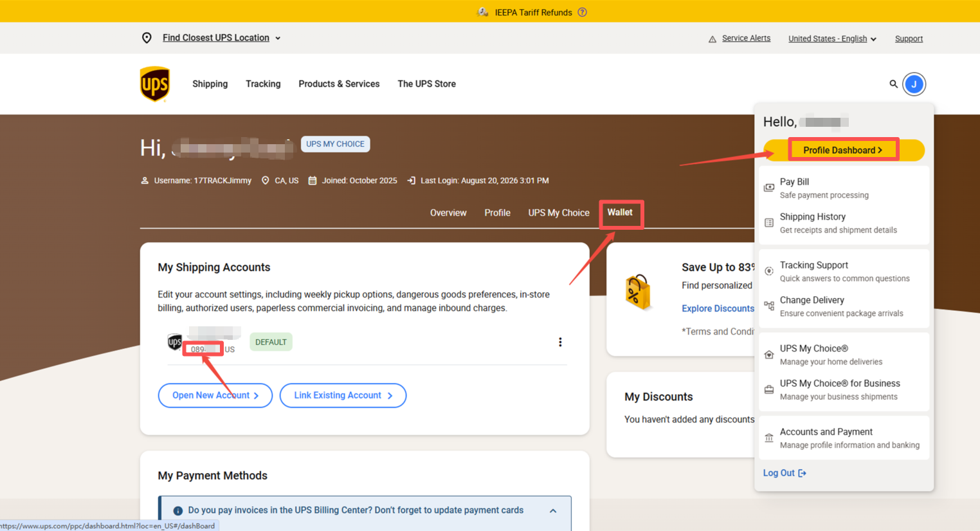Open the Explore Discounts link
This screenshot has width=980, height=531.
(718, 309)
